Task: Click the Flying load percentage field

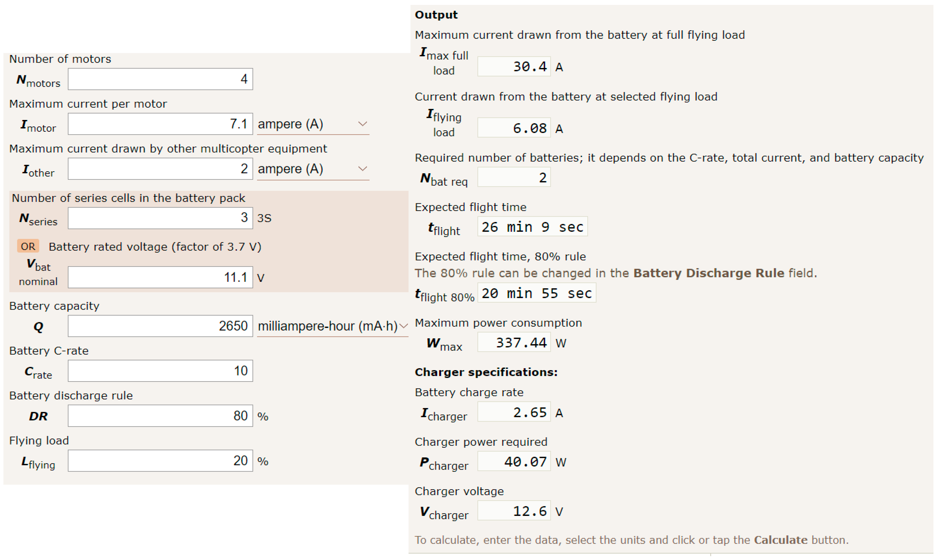Action: pos(160,461)
